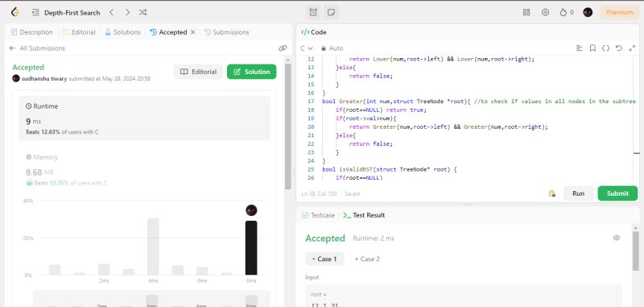Switch to the Editorial tab
The height and width of the screenshot is (307, 644).
(x=79, y=32)
